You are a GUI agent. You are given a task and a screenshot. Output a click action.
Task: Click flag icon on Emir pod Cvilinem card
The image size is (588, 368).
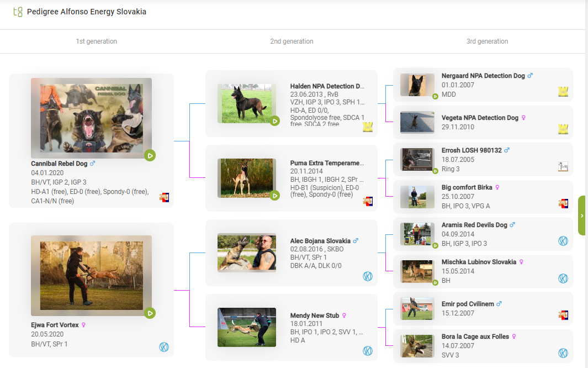pyautogui.click(x=563, y=315)
